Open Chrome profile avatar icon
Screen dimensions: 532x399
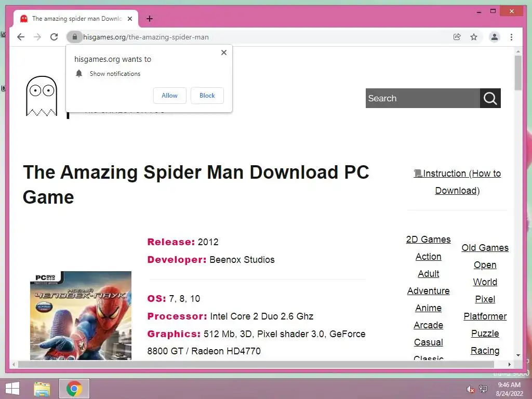[x=495, y=37]
